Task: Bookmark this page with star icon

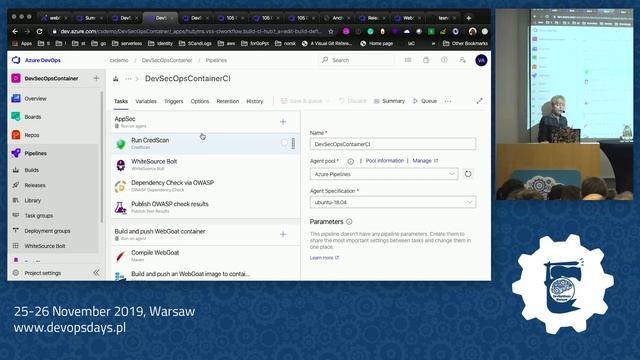Action: [x=331, y=31]
